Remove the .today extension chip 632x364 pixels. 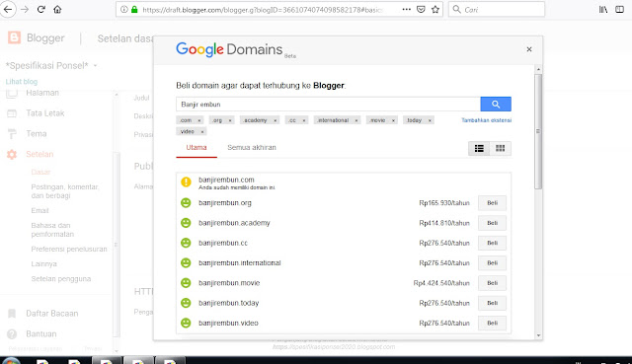(x=430, y=120)
